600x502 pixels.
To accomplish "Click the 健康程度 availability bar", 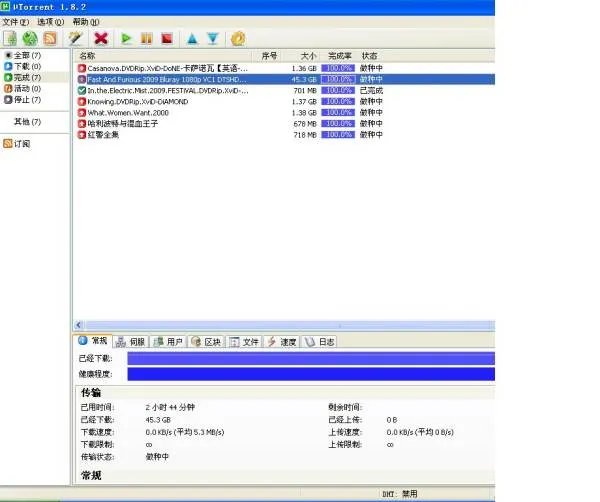I will point(311,374).
